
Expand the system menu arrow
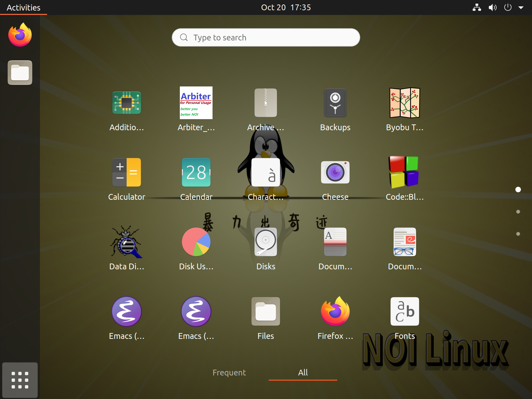pos(521,8)
